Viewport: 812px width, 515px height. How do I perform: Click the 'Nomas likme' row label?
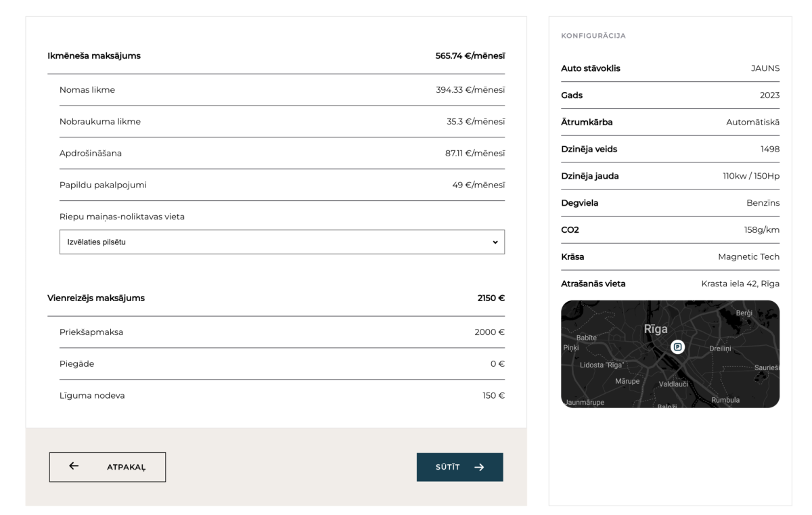(87, 90)
